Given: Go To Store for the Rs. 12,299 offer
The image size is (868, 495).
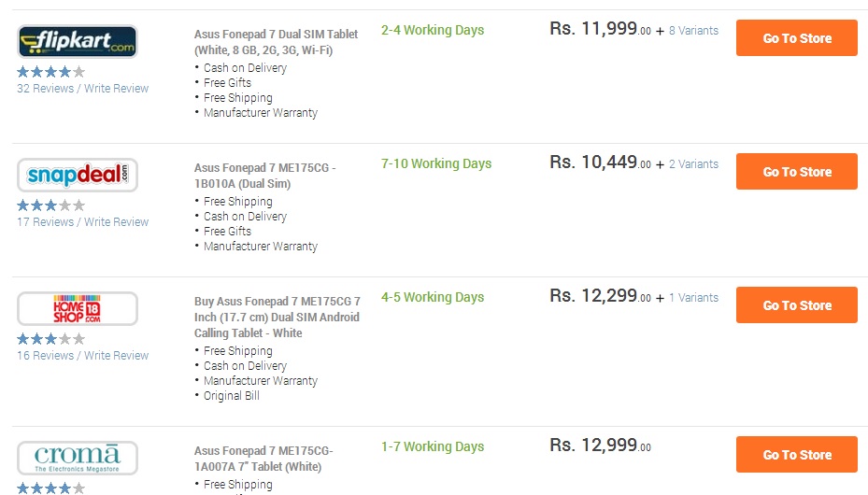Looking at the screenshot, I should tap(797, 304).
